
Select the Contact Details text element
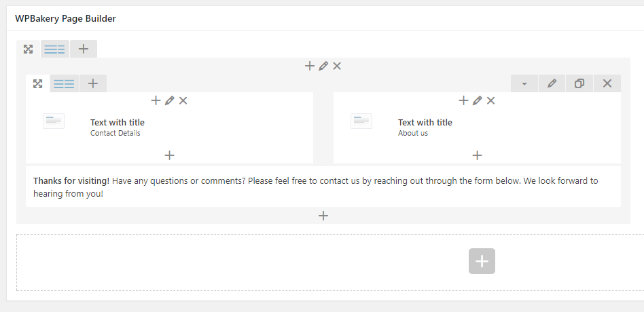click(170, 127)
